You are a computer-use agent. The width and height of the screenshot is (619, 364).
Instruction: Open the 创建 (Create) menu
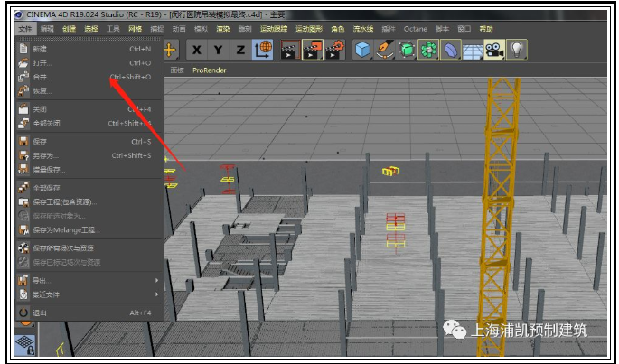(x=69, y=29)
